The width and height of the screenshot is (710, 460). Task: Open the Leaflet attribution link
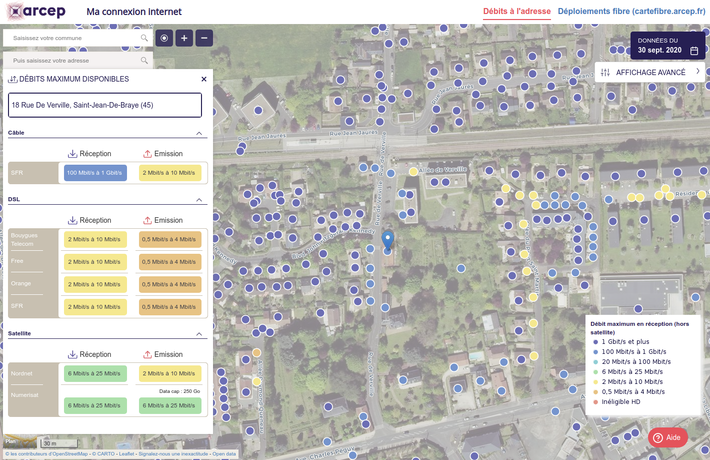(x=126, y=454)
